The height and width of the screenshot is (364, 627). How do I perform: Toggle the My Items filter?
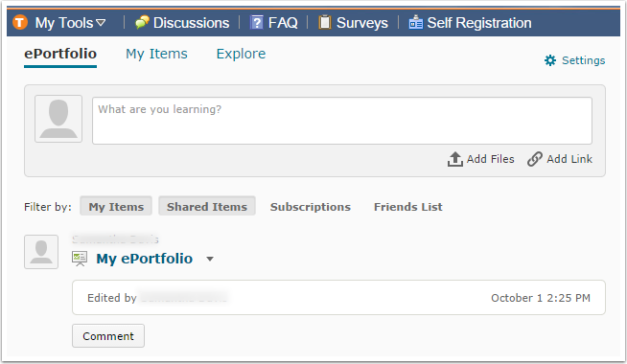[x=116, y=206]
